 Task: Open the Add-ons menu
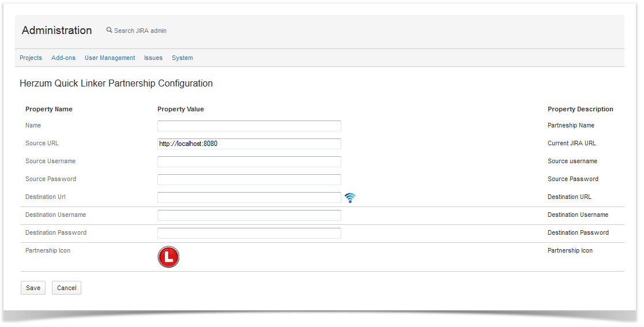(63, 58)
